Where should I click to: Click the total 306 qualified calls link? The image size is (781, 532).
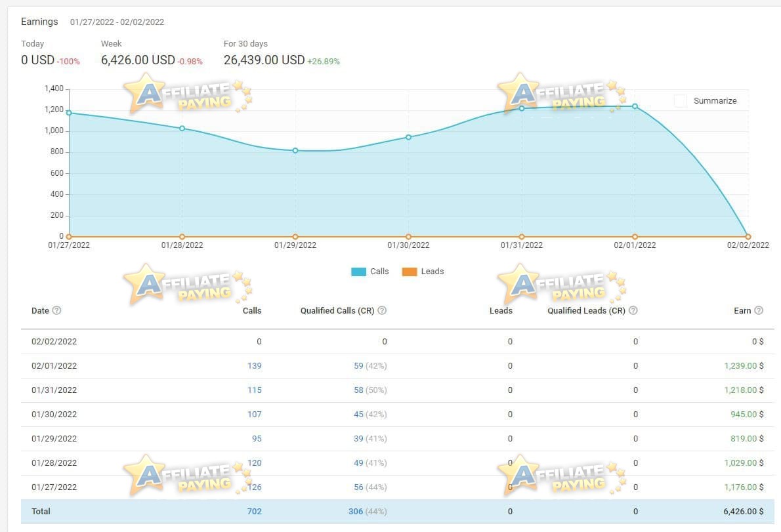[356, 511]
